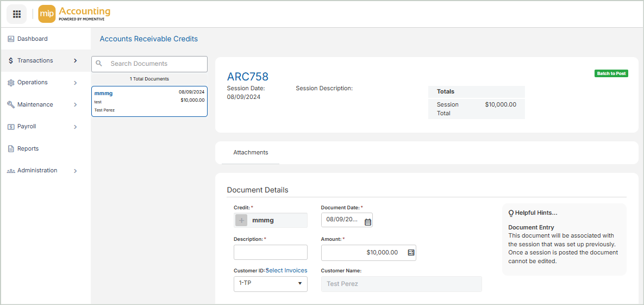The height and width of the screenshot is (305, 644).
Task: Click the MIP Accounting logo
Action: pos(74,14)
